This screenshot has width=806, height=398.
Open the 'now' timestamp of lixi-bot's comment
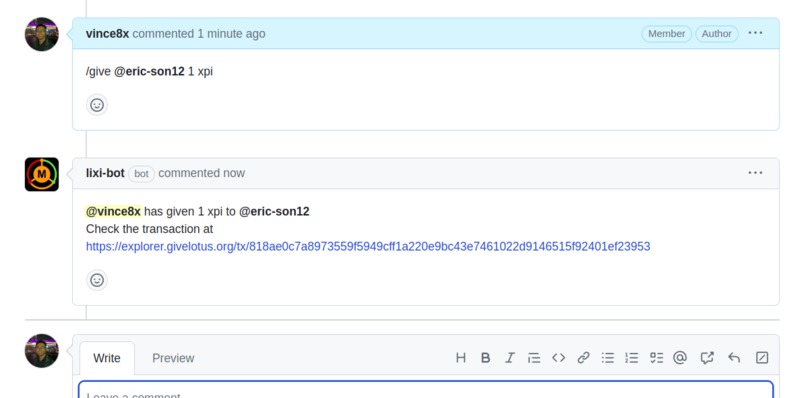point(234,173)
